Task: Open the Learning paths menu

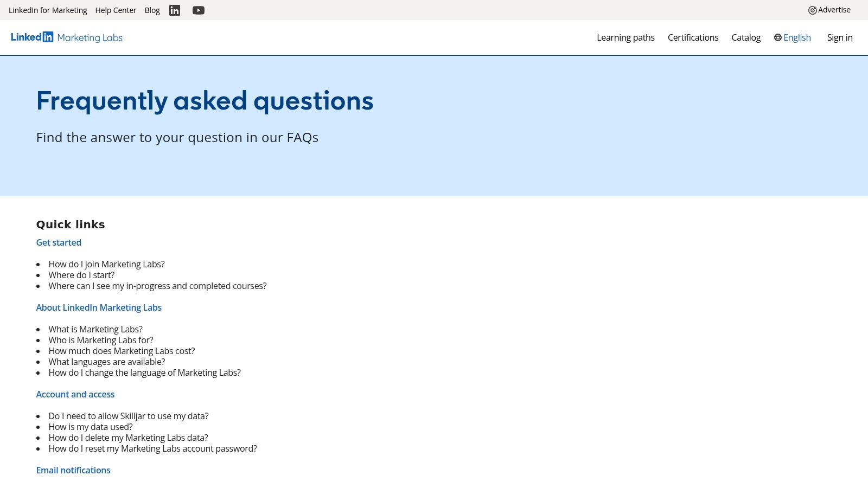Action: [626, 37]
